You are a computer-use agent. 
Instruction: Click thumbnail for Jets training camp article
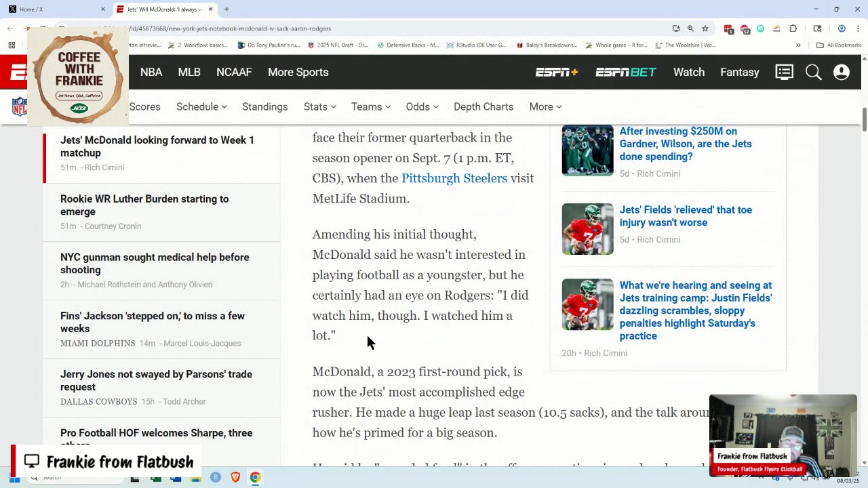(587, 304)
